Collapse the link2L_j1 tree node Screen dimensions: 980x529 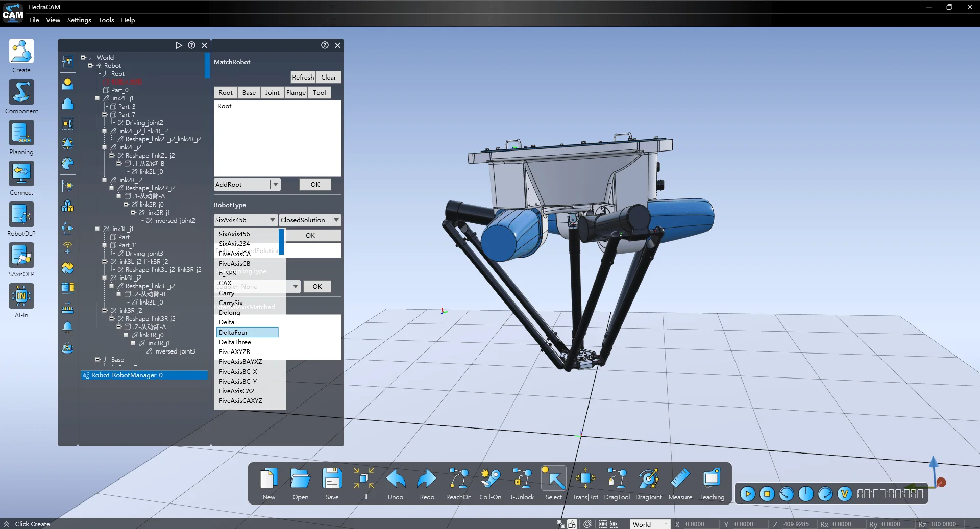(97, 98)
